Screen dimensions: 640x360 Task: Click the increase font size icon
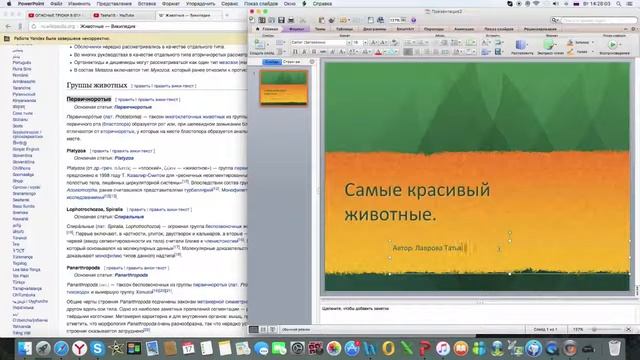pos(374,42)
